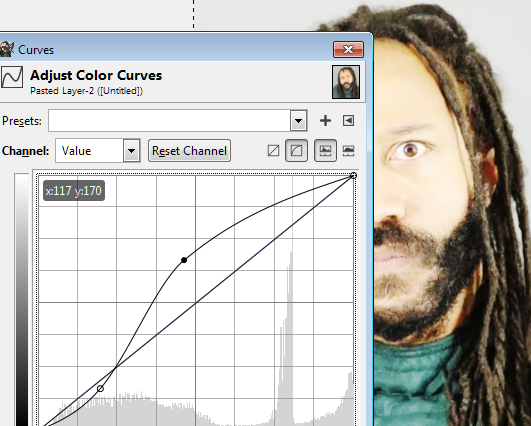Click the GIMP Wilber icon in title bar
The height and width of the screenshot is (426, 531).
tap(6, 49)
